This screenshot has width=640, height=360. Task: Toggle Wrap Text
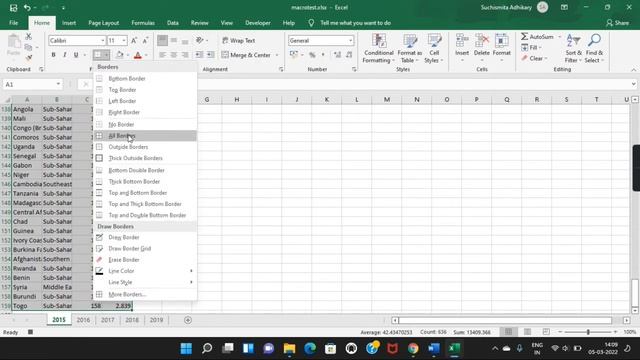coord(239,40)
